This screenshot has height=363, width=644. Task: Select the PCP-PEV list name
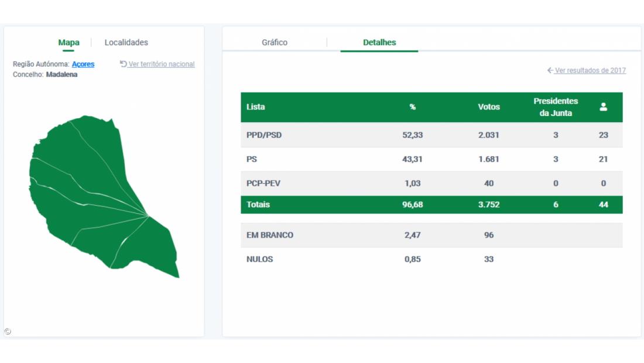[x=263, y=183]
